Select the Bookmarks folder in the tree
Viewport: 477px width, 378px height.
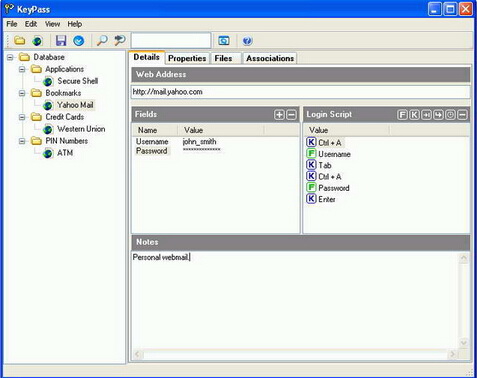(63, 93)
